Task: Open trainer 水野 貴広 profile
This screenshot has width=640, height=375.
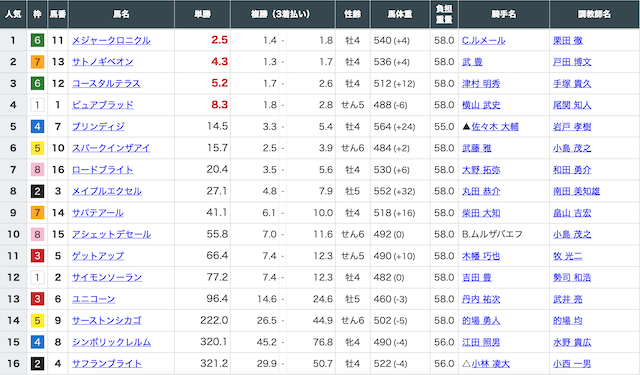Action: (x=572, y=342)
